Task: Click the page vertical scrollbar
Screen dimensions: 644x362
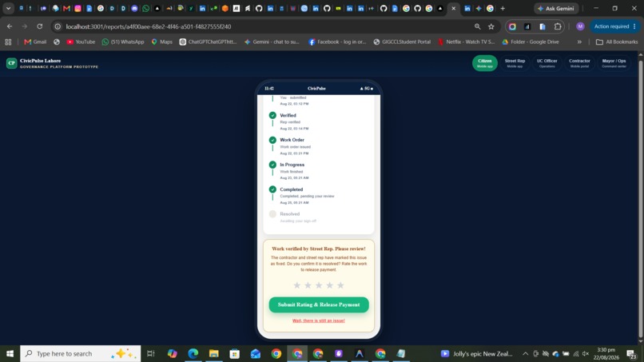Action: click(640, 197)
